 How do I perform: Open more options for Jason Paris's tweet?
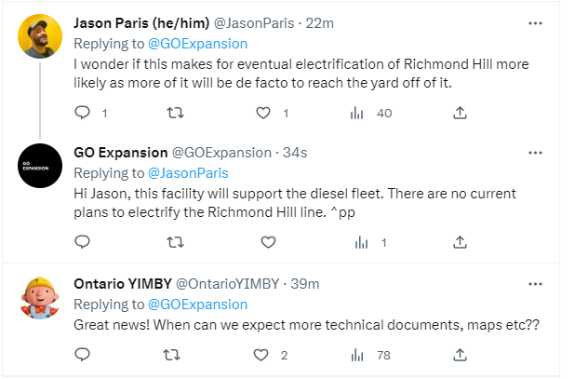535,22
